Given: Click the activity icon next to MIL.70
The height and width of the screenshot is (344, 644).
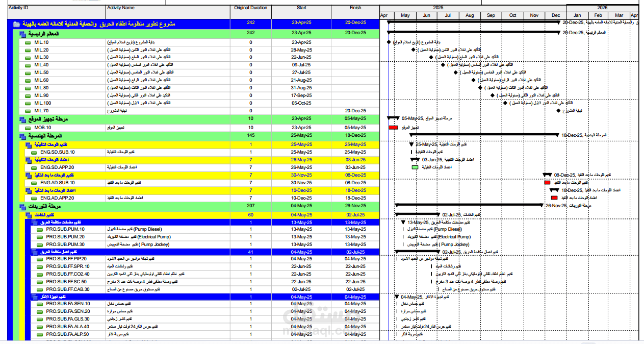Looking at the screenshot, I should (28, 111).
